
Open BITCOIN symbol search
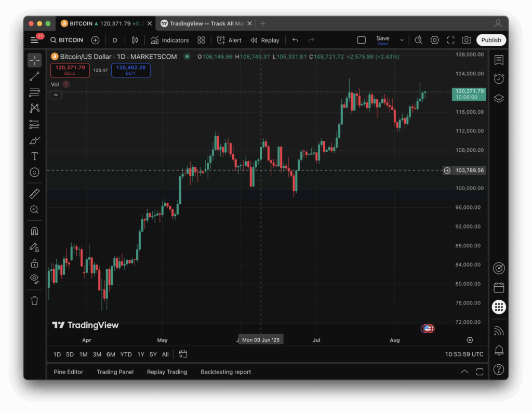[67, 40]
